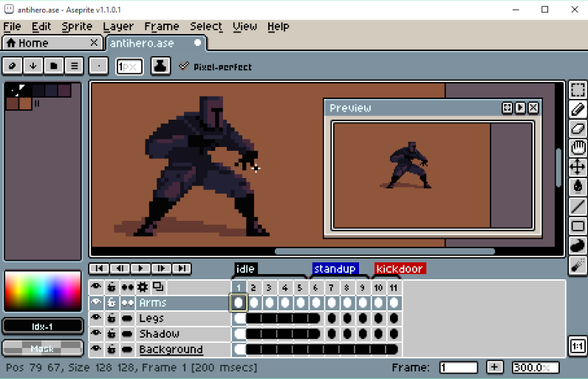Select the Move tool
The image size is (588, 379).
(578, 167)
